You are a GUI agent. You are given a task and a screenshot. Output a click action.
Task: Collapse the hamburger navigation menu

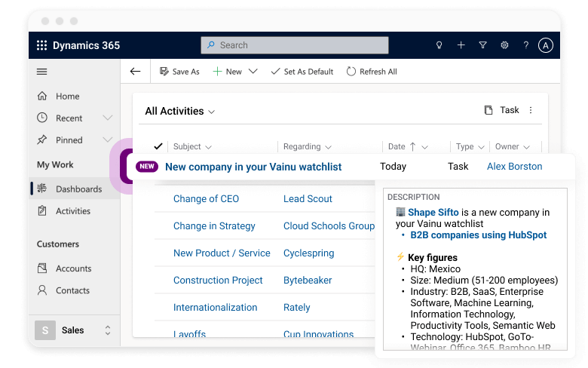pos(42,72)
